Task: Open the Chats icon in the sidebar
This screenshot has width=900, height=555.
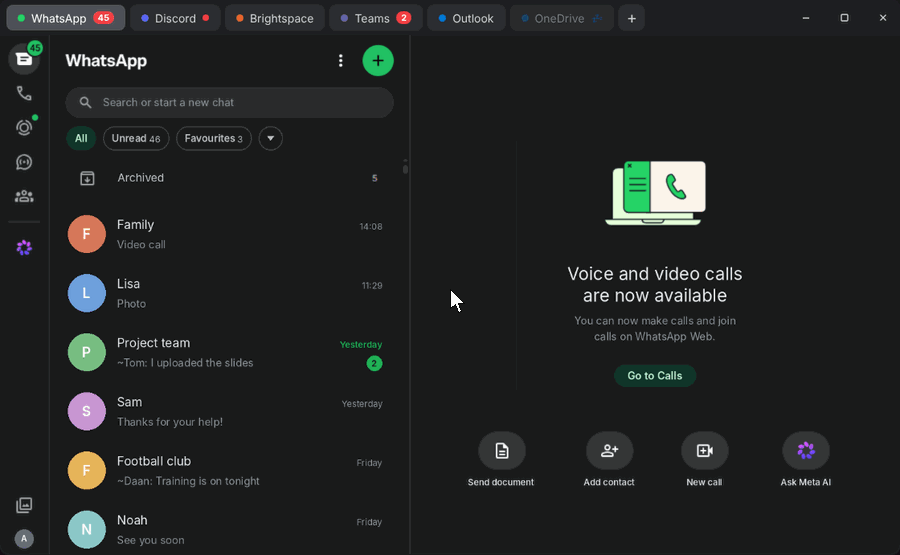Action: pyautogui.click(x=24, y=59)
